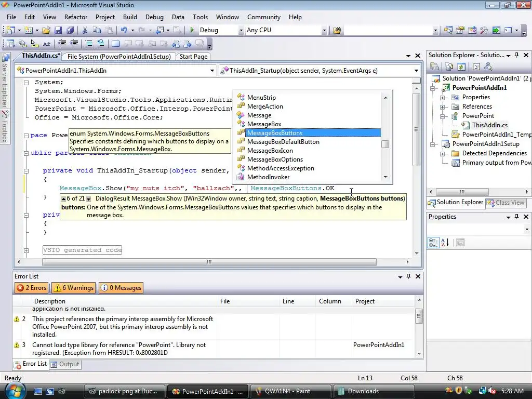The height and width of the screenshot is (399, 532).
Task: Click the Copy icon in the toolbar
Action: [x=97, y=30]
